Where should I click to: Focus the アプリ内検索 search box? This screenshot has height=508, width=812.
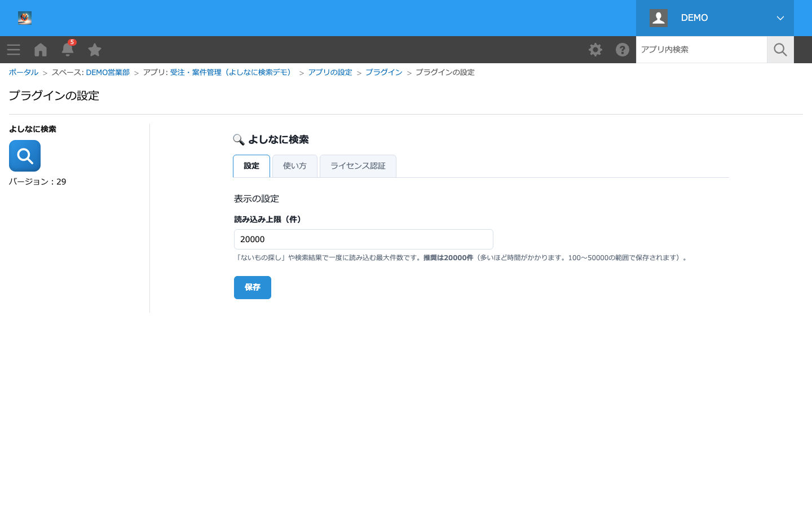[701, 50]
